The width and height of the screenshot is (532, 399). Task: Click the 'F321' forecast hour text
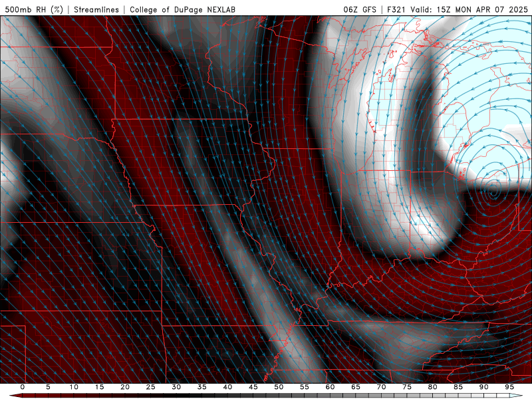click(x=397, y=9)
